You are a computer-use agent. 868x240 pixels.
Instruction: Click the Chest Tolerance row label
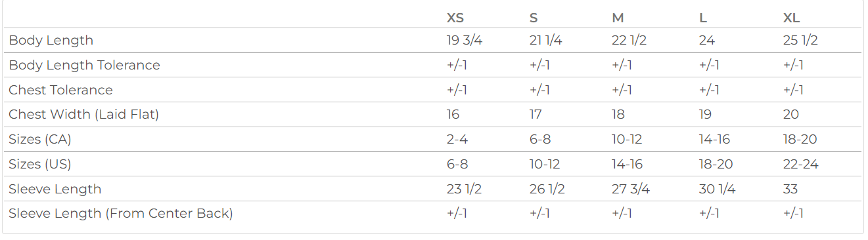[x=60, y=90]
